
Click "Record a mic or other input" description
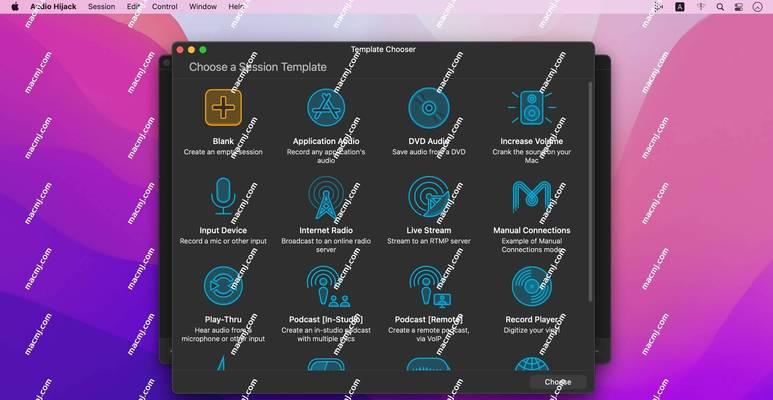pyautogui.click(x=223, y=241)
